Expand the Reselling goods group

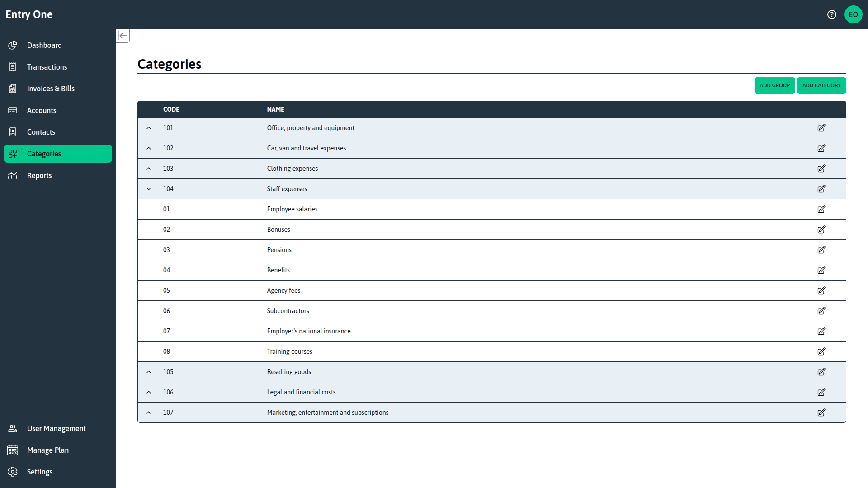(x=149, y=372)
